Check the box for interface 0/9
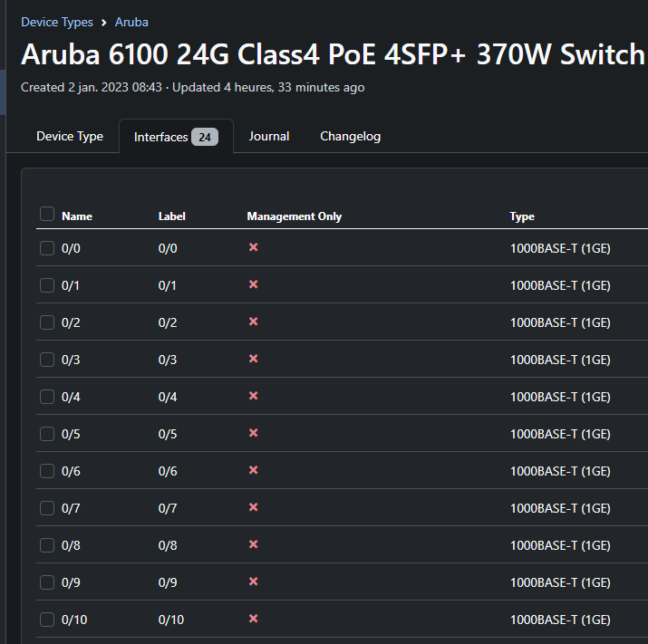Viewport: 648px width, 644px height. pos(47,582)
